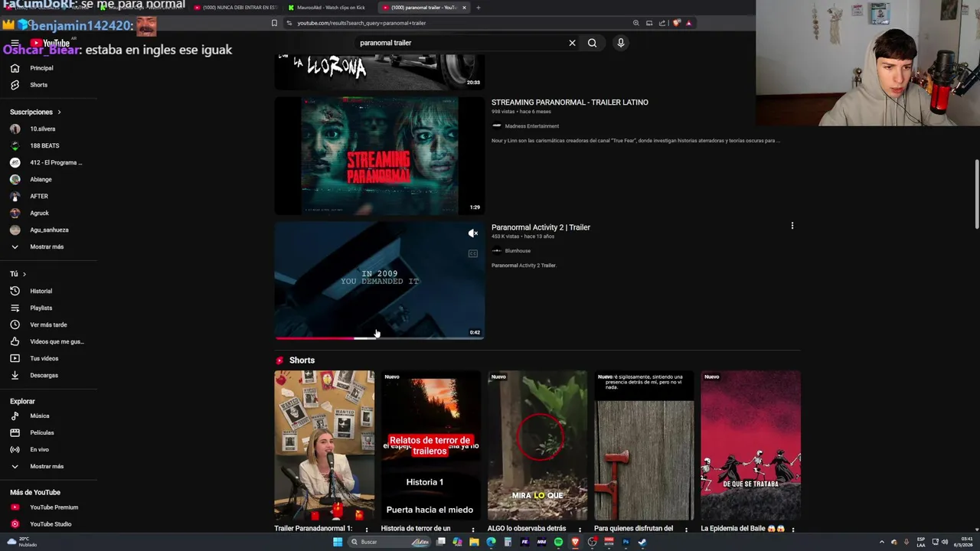The height and width of the screenshot is (551, 980).
Task: Start voice search with the microphone
Action: [621, 43]
